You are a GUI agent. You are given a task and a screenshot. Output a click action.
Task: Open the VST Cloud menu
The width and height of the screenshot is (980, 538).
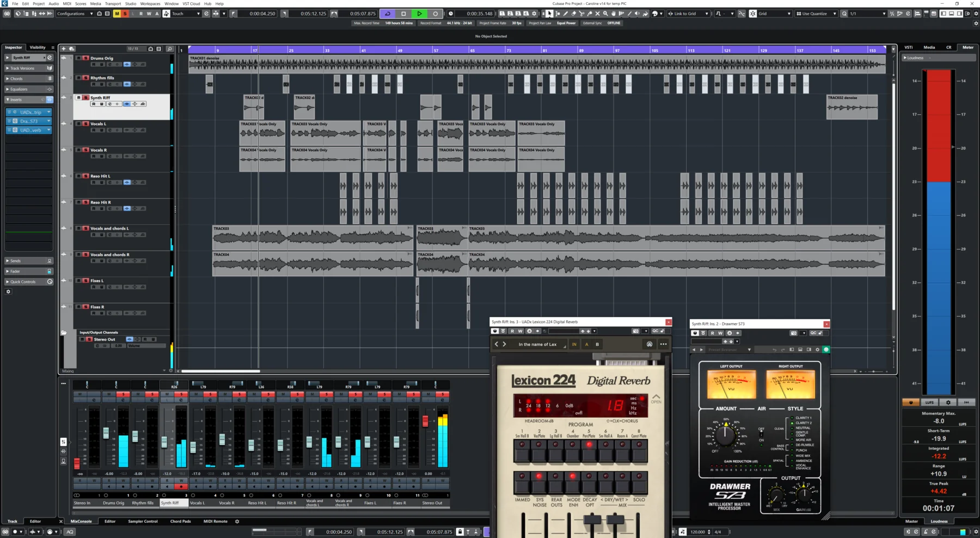point(191,3)
